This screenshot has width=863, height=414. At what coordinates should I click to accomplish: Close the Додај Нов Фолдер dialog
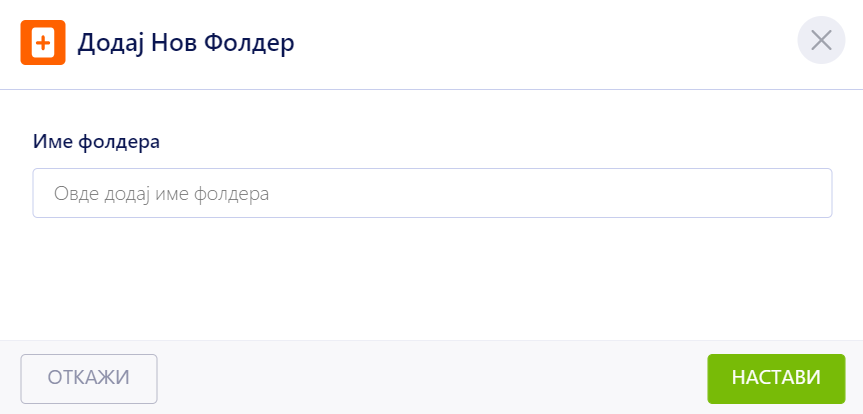pos(821,41)
